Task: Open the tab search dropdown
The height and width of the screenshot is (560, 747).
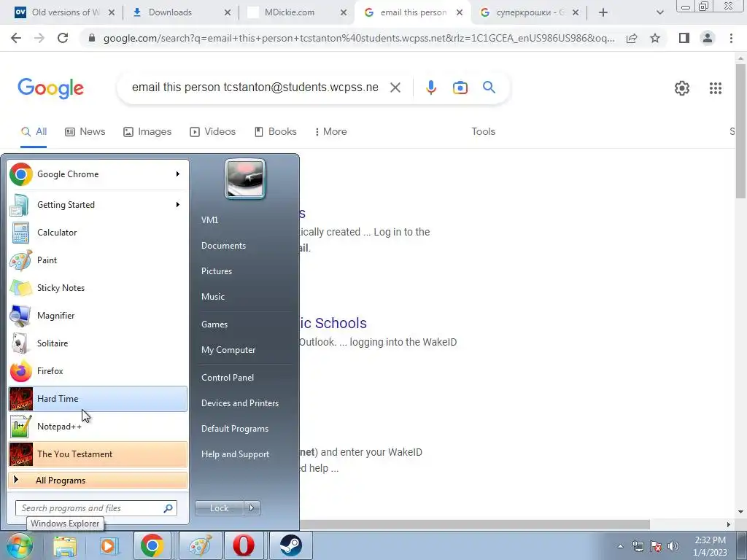Action: pos(659,12)
